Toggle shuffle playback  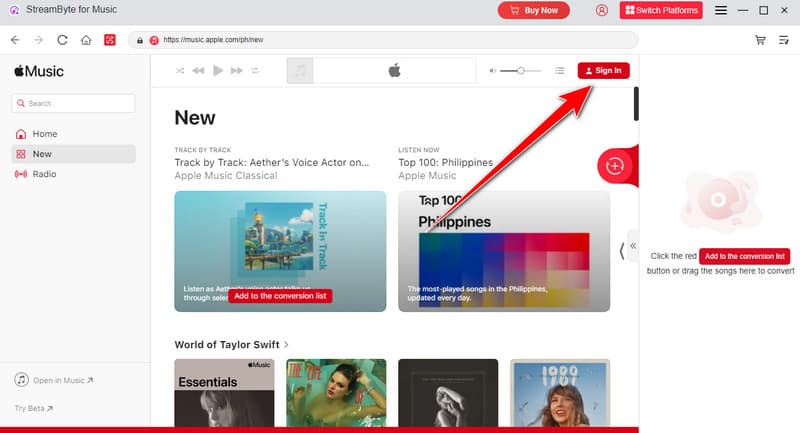click(x=180, y=71)
